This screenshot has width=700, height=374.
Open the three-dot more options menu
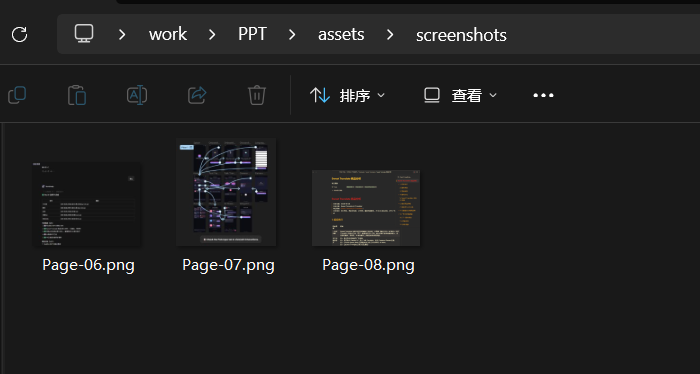(x=543, y=95)
